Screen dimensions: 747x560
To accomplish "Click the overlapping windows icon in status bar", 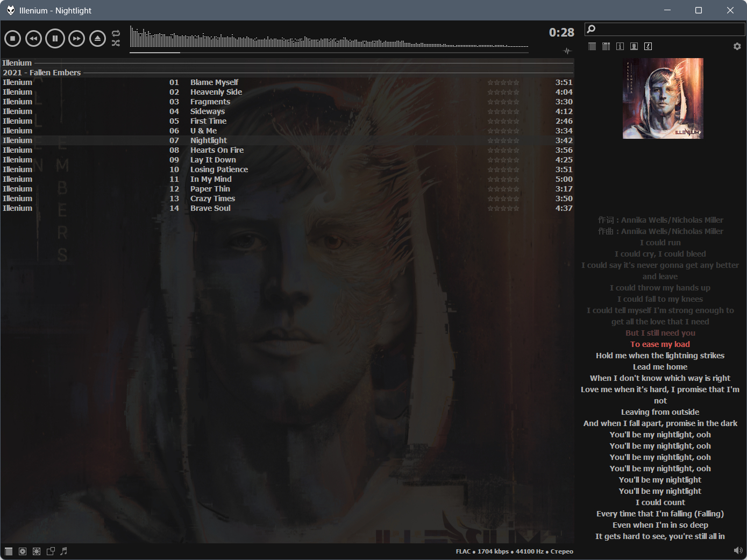I will pyautogui.click(x=51, y=551).
